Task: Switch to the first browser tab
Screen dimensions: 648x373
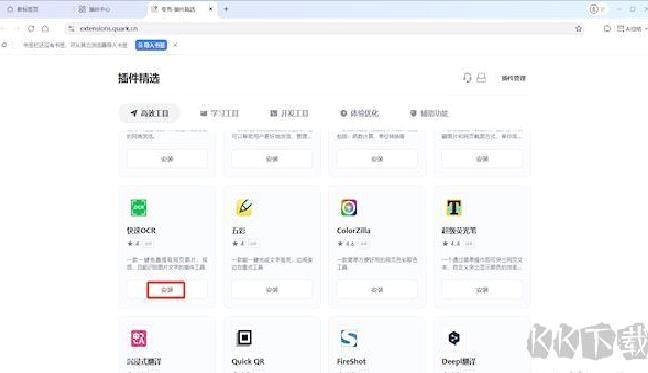Action: [x=37, y=9]
